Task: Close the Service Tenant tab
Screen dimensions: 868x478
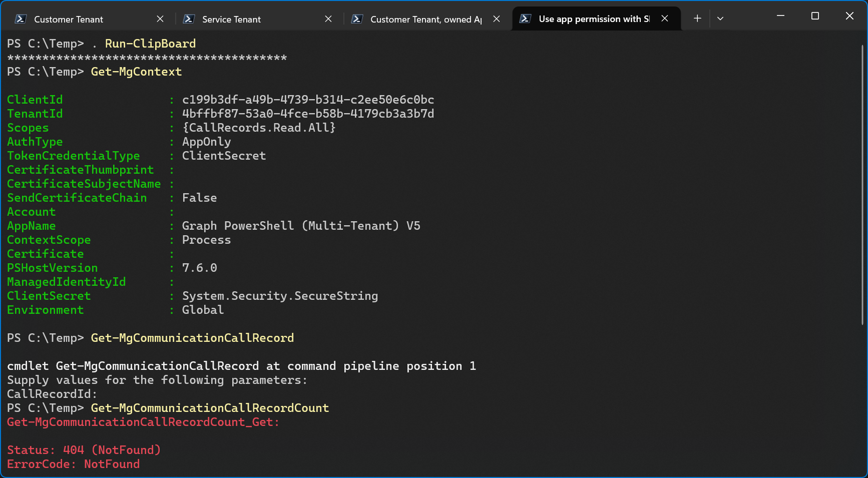Action: coord(328,19)
